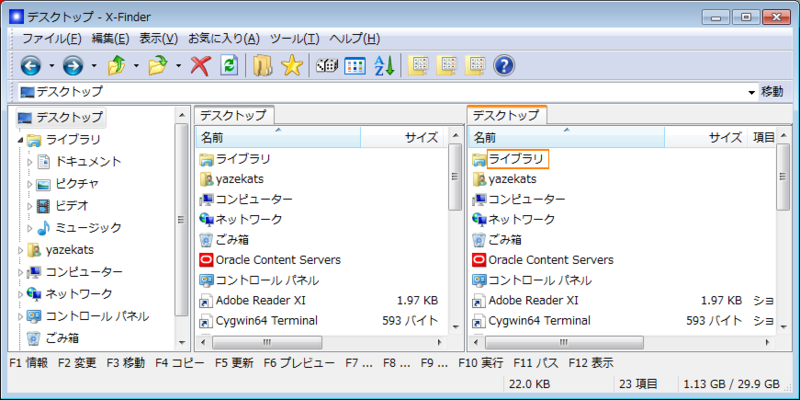Open dropdown next to Back button
This screenshot has width=800, height=400.
[52, 66]
